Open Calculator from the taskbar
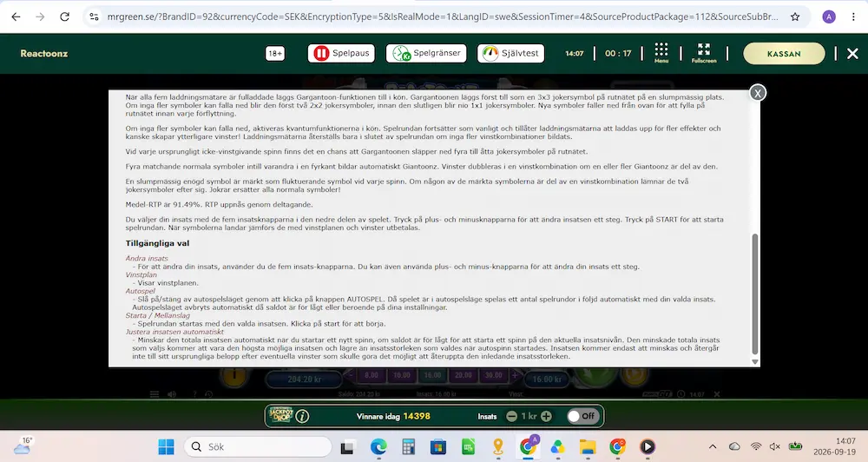The width and height of the screenshot is (868, 462). [x=409, y=446]
